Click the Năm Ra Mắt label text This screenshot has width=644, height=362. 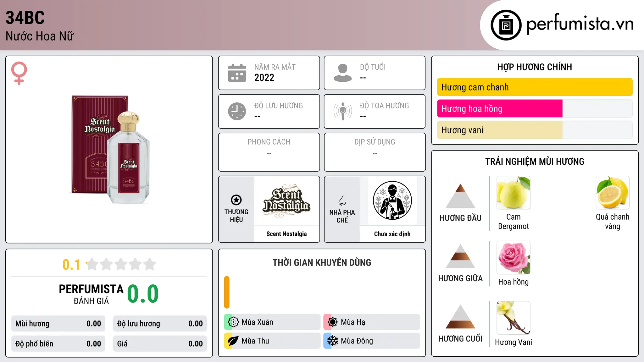point(275,67)
